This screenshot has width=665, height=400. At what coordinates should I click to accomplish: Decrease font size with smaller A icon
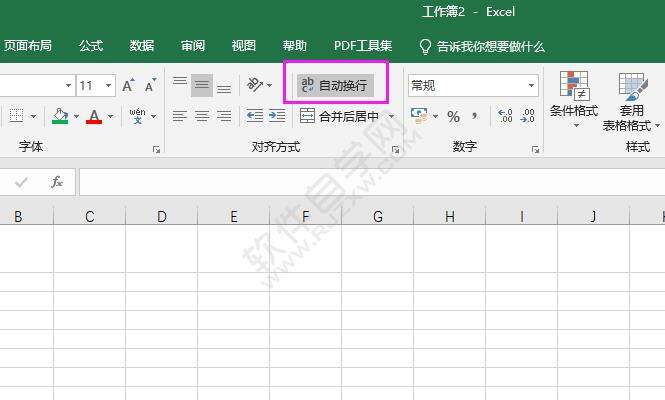(x=150, y=86)
